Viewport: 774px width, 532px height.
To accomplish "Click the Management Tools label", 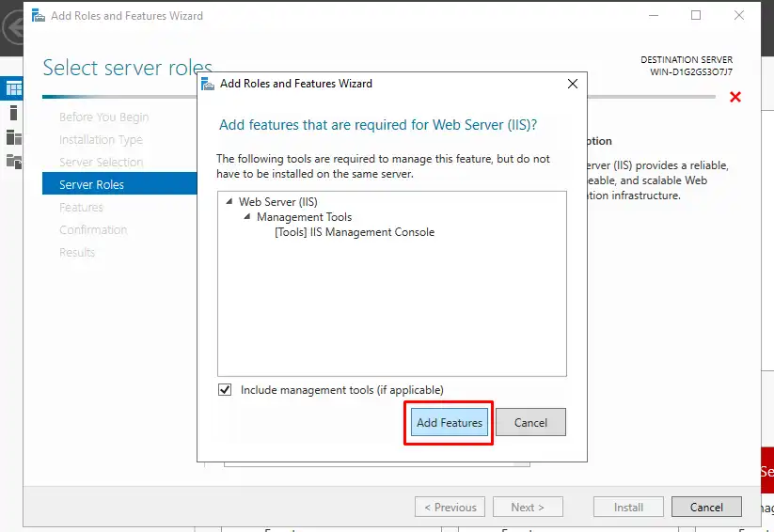I will coord(304,216).
